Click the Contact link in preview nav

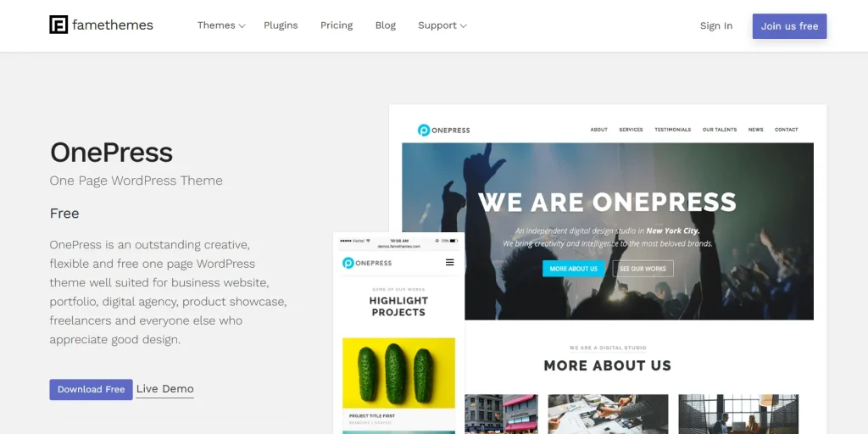coord(786,130)
